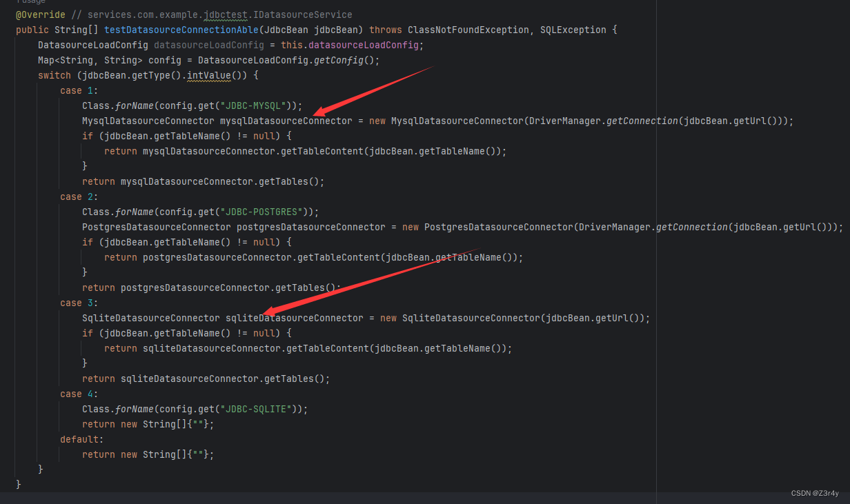Click the Map<String, String> type declaration
Viewport: 850px width, 504px height.
(90, 60)
